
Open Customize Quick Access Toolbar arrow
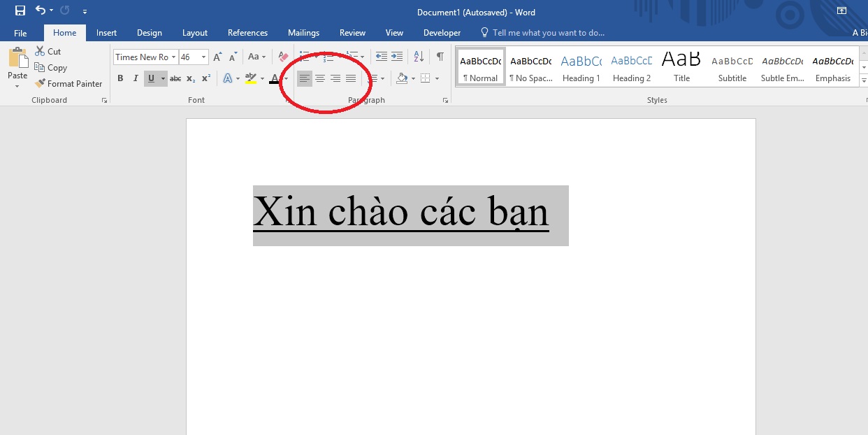click(85, 11)
